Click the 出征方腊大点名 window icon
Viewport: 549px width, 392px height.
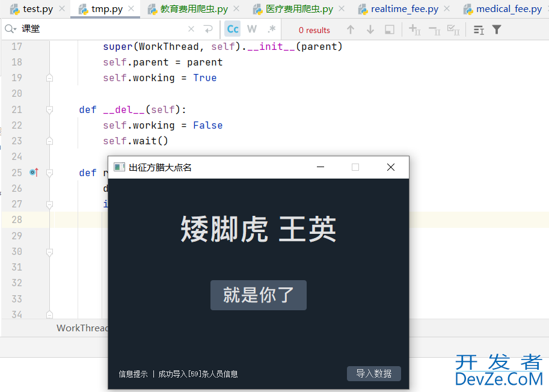pyautogui.click(x=120, y=167)
